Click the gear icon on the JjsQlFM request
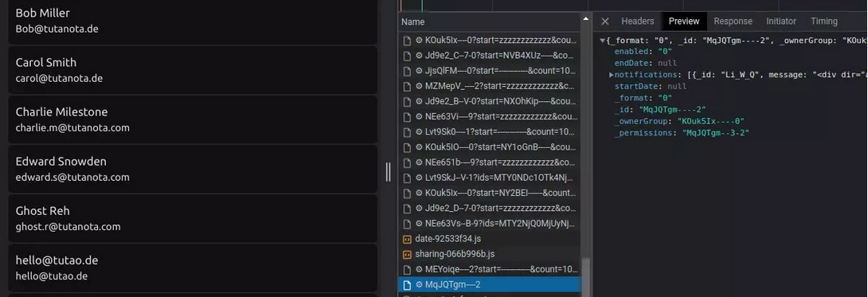 (x=419, y=71)
